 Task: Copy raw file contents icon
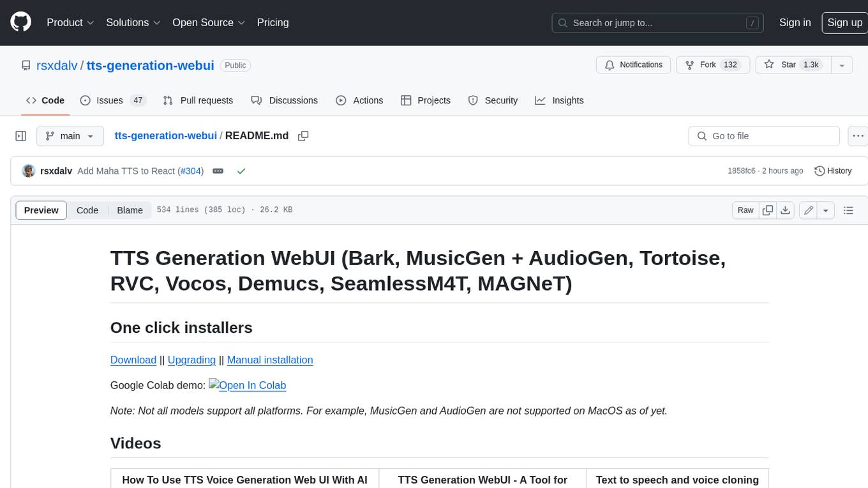pyautogui.click(x=768, y=210)
